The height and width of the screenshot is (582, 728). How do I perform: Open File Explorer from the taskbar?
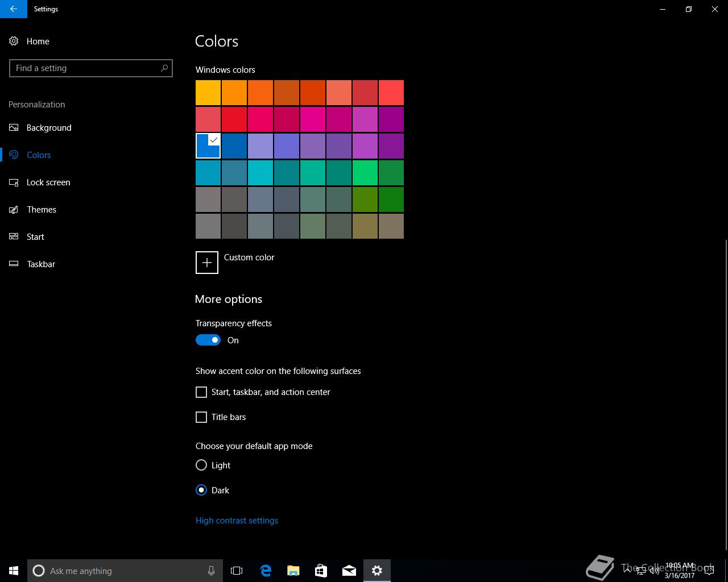click(x=293, y=571)
